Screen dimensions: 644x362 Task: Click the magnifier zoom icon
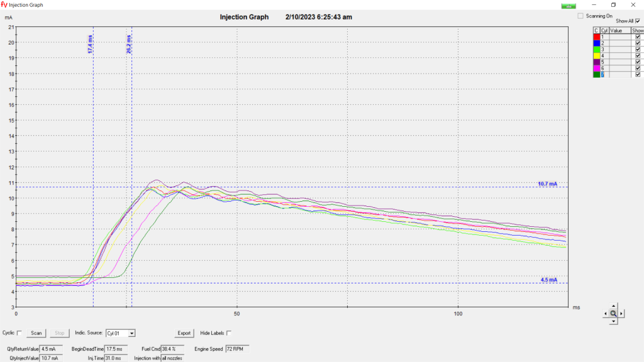[613, 313]
